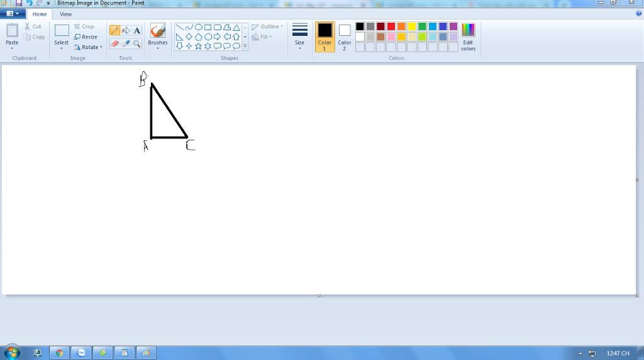The height and width of the screenshot is (360, 644).
Task: Switch to the Home ribbon tab
Action: [40, 14]
